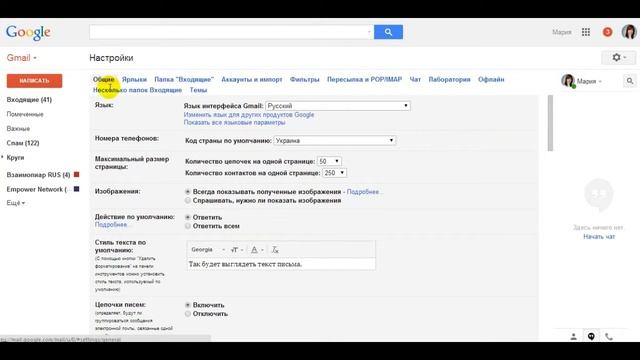The height and width of the screenshot is (360, 640).
Task: Open the Hangouts chat bubble icon
Action: pyautogui.click(x=591, y=336)
